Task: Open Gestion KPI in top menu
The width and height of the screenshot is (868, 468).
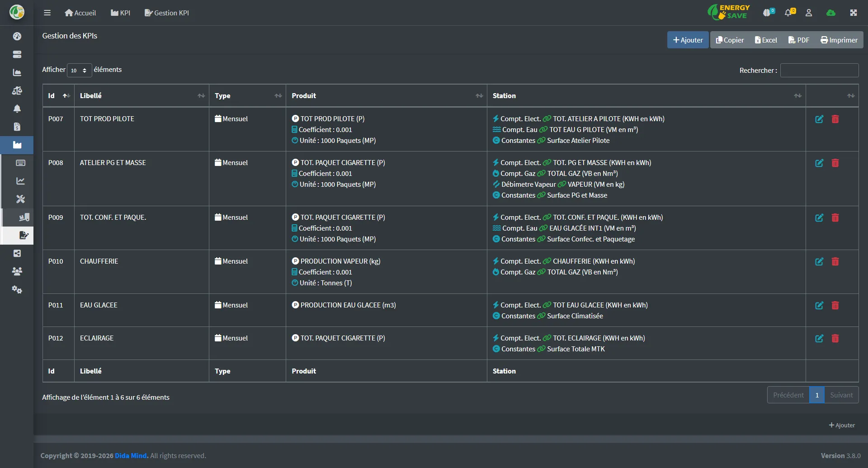Action: pos(166,13)
